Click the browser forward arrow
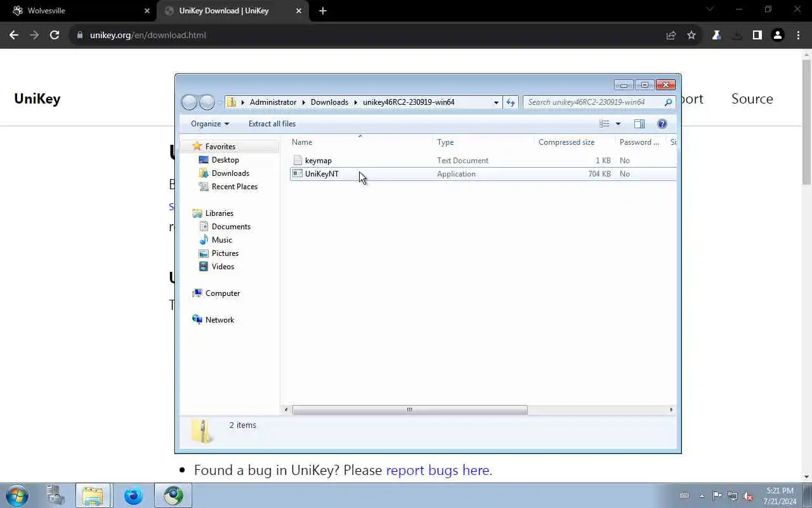This screenshot has height=508, width=812. click(x=34, y=35)
